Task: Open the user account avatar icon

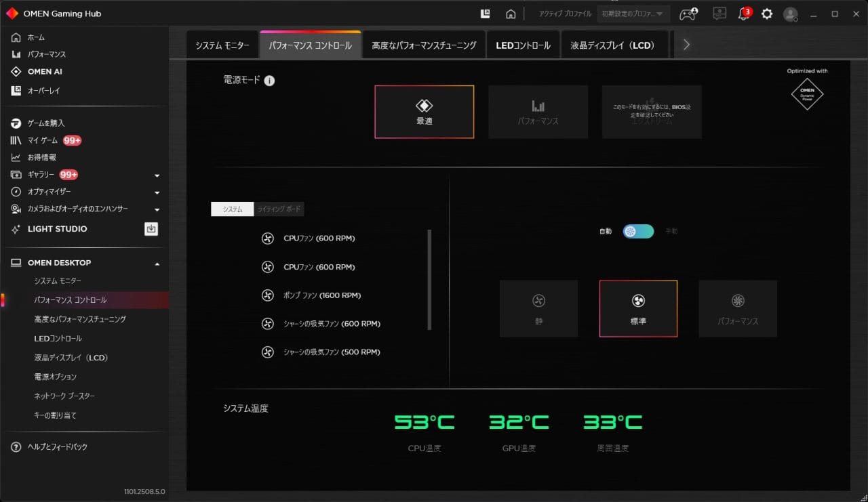Action: click(x=790, y=14)
